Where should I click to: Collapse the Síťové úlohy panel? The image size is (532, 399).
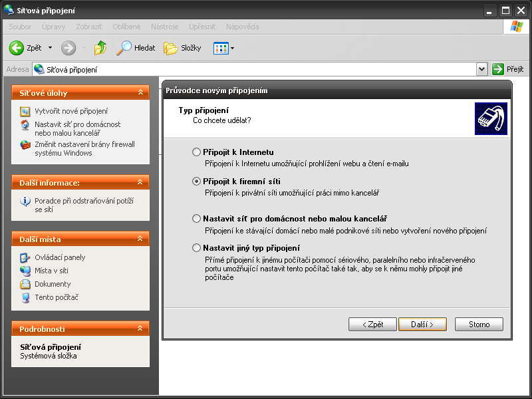click(x=140, y=93)
